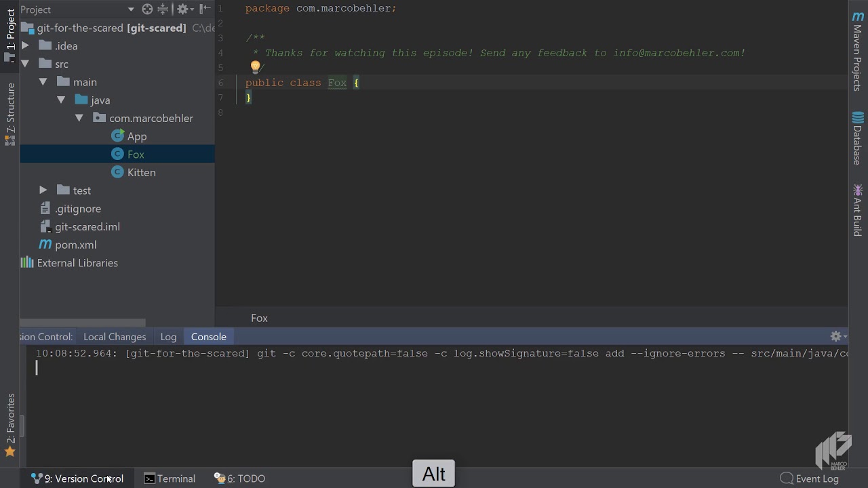Expand the test folder arrow
The height and width of the screenshot is (488, 868).
pyautogui.click(x=43, y=190)
